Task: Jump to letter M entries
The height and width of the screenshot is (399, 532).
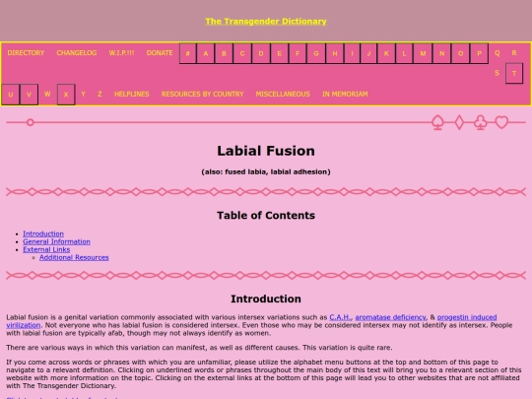Action: pyautogui.click(x=423, y=53)
